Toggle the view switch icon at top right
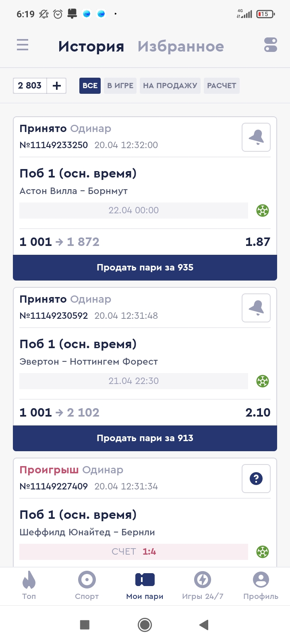Viewport: 290px width, 644px height. coord(270,45)
